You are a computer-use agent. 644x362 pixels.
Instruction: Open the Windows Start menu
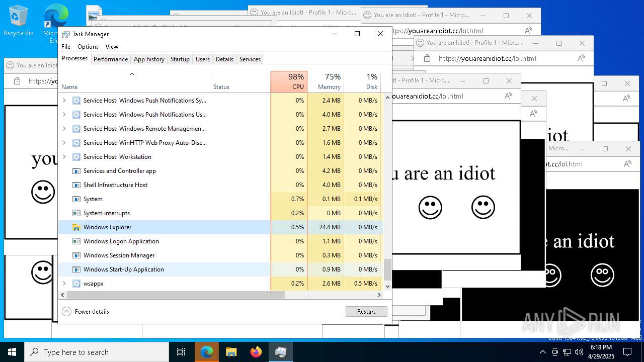(12, 352)
